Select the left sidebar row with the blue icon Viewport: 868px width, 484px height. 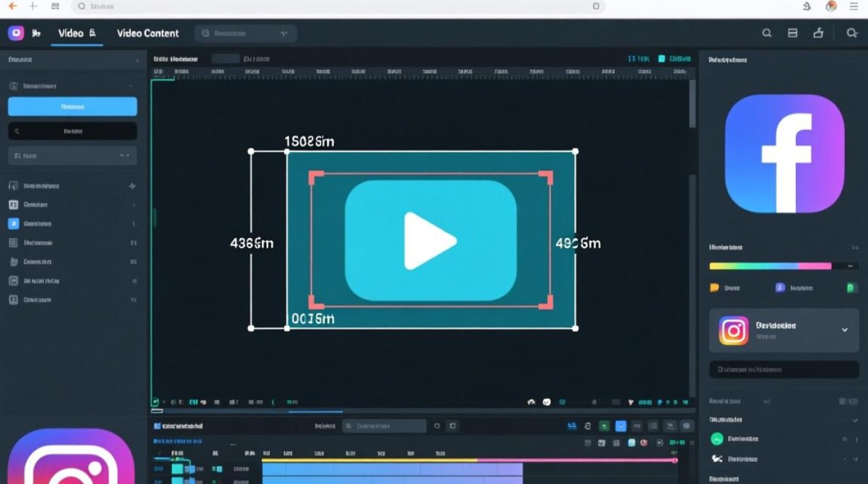tap(72, 224)
